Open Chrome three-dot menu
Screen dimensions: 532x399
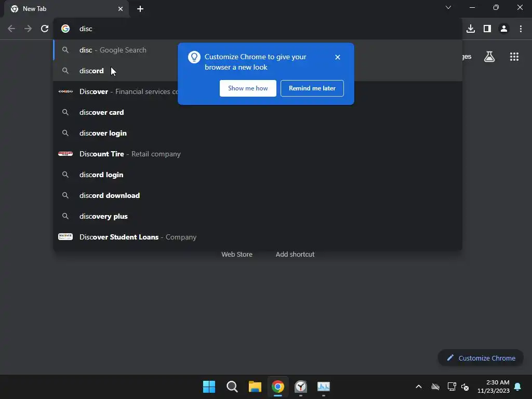coord(521,29)
